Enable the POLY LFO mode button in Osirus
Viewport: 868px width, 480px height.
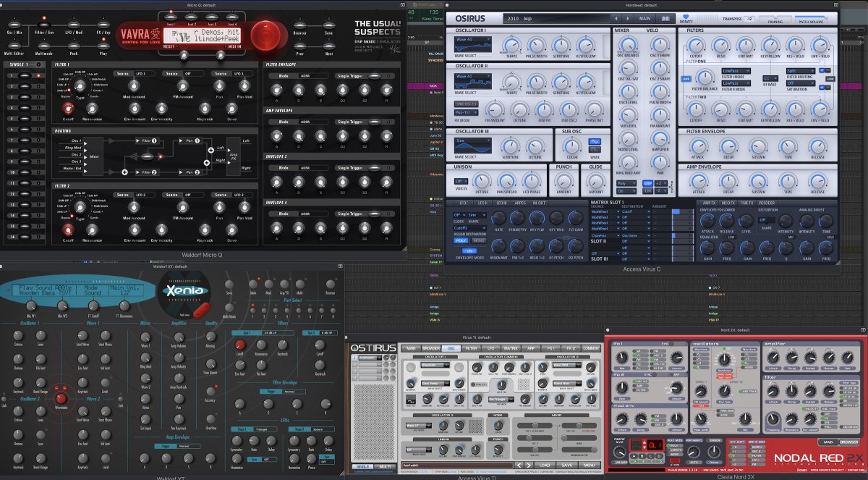(x=461, y=240)
